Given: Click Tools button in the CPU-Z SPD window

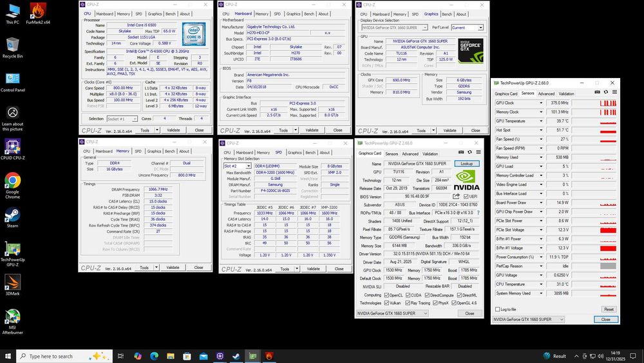Looking at the screenshot, I should click(285, 269).
